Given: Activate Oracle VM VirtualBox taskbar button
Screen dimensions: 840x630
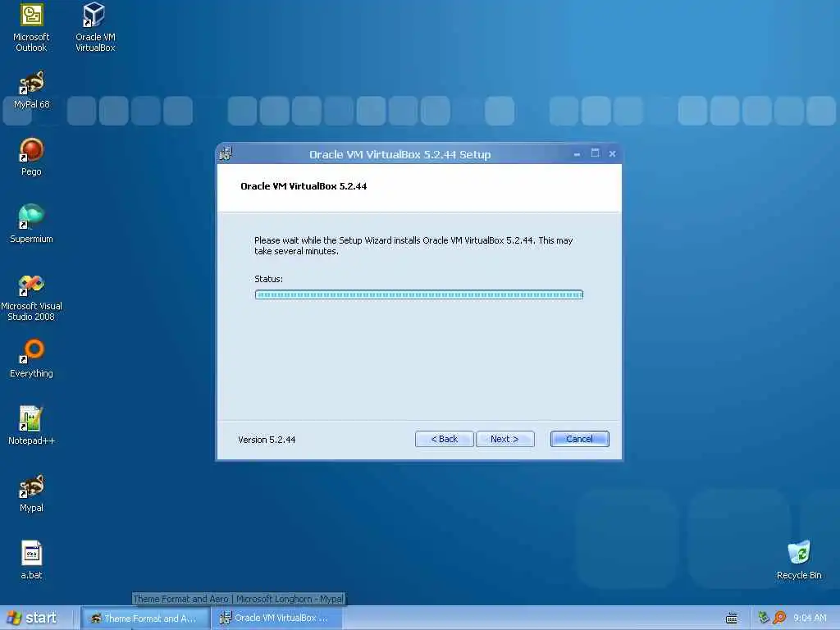Looking at the screenshot, I should [x=276, y=619].
